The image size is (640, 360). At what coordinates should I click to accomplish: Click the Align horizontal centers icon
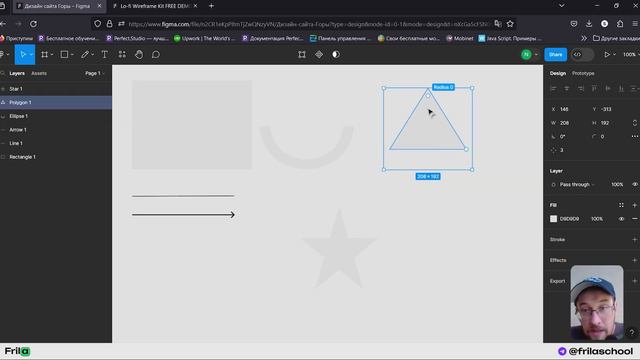pyautogui.click(x=567, y=89)
